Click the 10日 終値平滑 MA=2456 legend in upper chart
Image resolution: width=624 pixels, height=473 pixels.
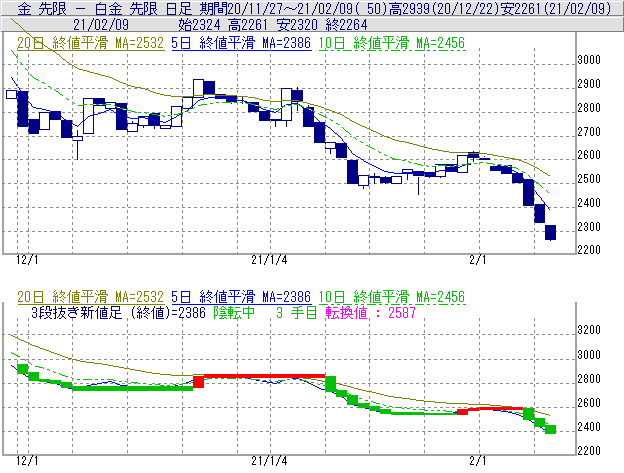pyautogui.click(x=392, y=43)
